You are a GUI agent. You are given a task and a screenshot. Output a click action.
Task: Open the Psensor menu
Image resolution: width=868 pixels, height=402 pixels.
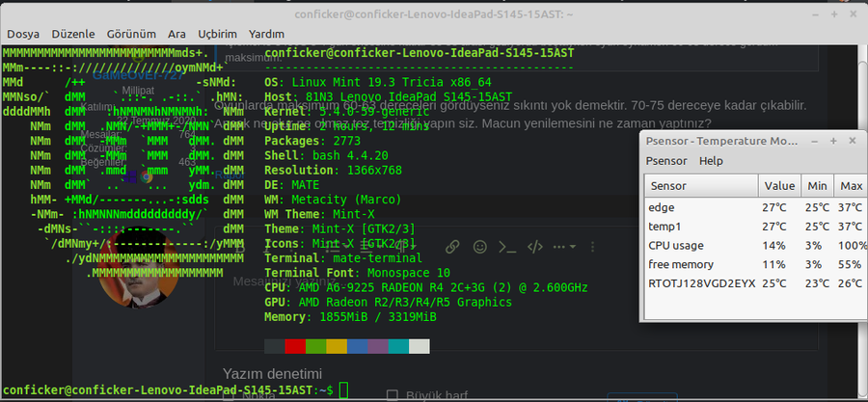pos(666,161)
